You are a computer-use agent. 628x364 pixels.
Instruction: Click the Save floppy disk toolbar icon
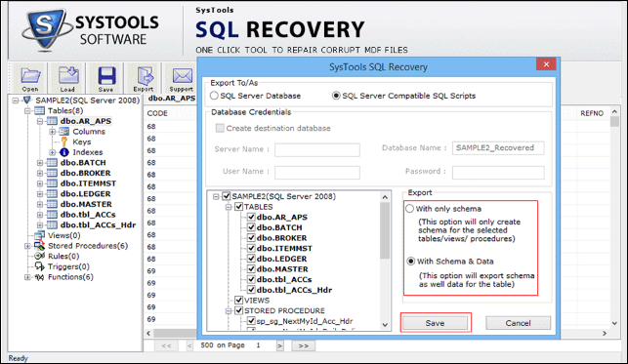pos(106,75)
